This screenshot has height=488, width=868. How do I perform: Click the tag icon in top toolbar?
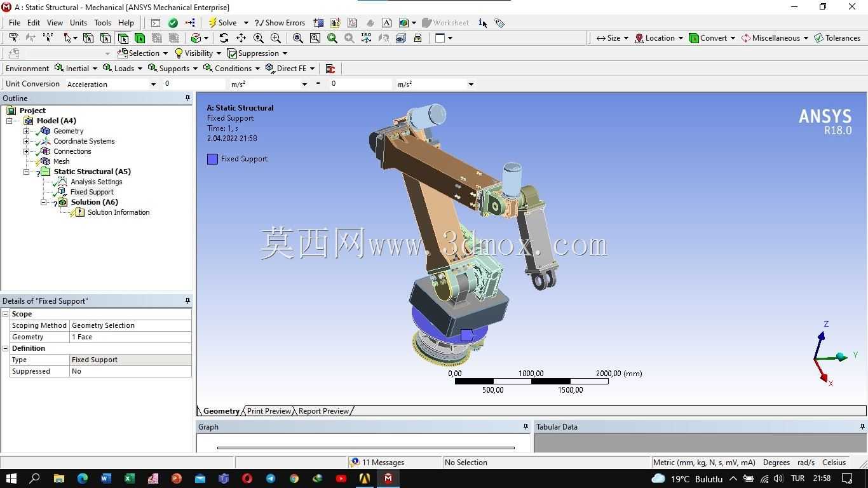(x=500, y=23)
